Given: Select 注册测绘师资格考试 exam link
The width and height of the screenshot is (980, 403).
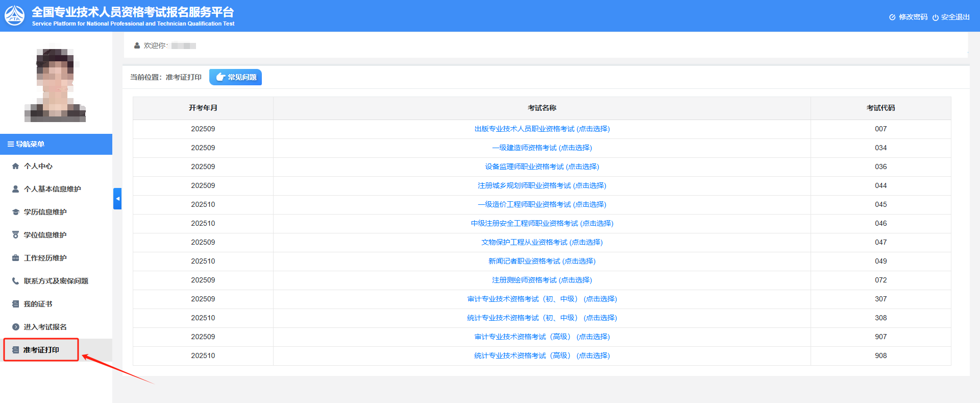Looking at the screenshot, I should (542, 280).
